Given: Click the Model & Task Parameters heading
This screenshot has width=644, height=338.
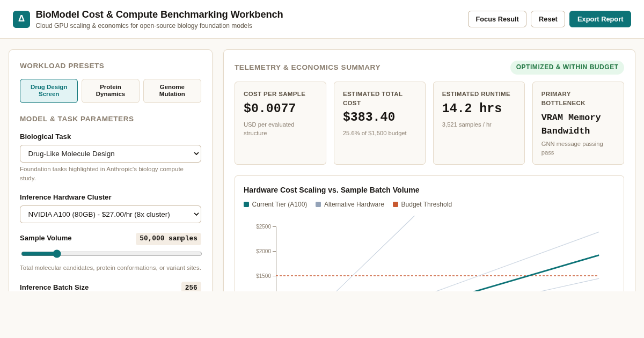Looking at the screenshot, I should pyautogui.click(x=77, y=119).
